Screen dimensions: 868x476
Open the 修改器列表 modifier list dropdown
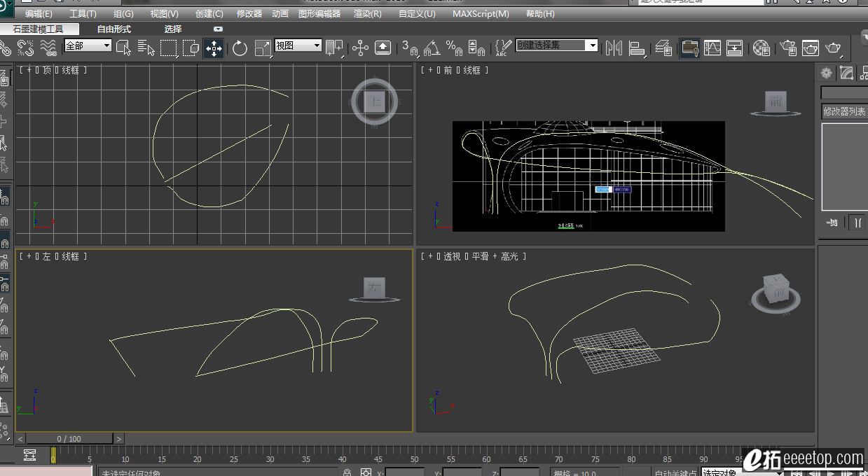click(x=844, y=111)
